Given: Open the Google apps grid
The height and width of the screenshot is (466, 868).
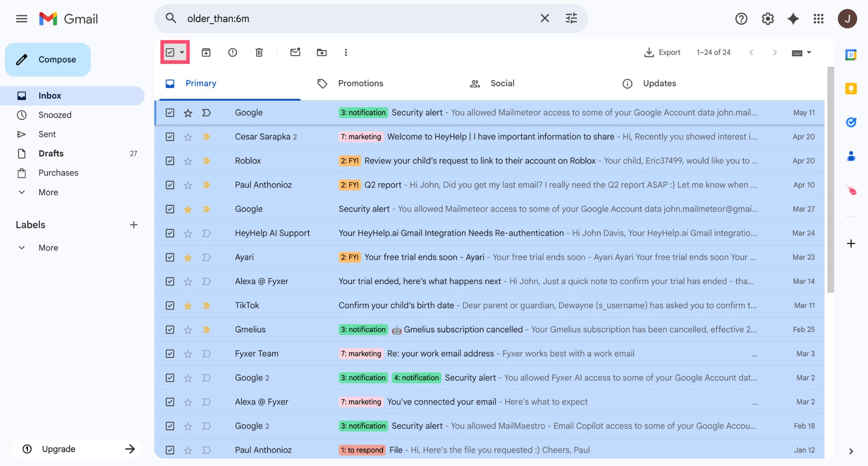Looking at the screenshot, I should (x=818, y=19).
